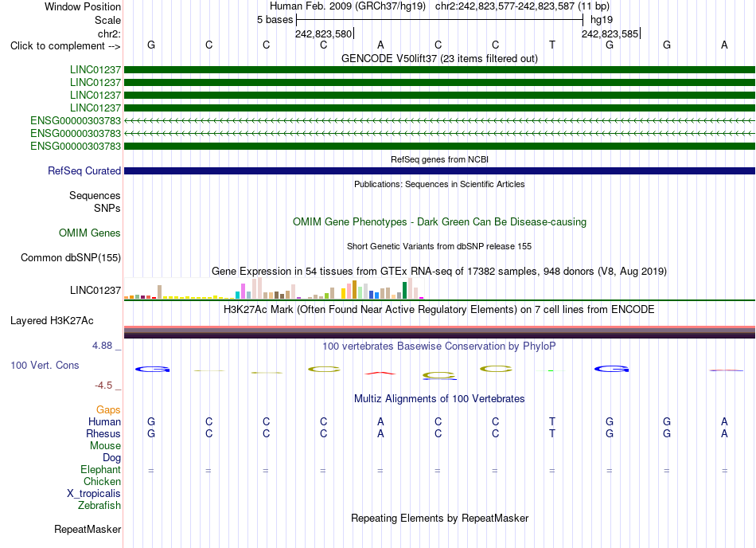This screenshot has width=756, height=548.
Task: Open the 'RefSeq genes from NCBI' track title
Action: [439, 159]
